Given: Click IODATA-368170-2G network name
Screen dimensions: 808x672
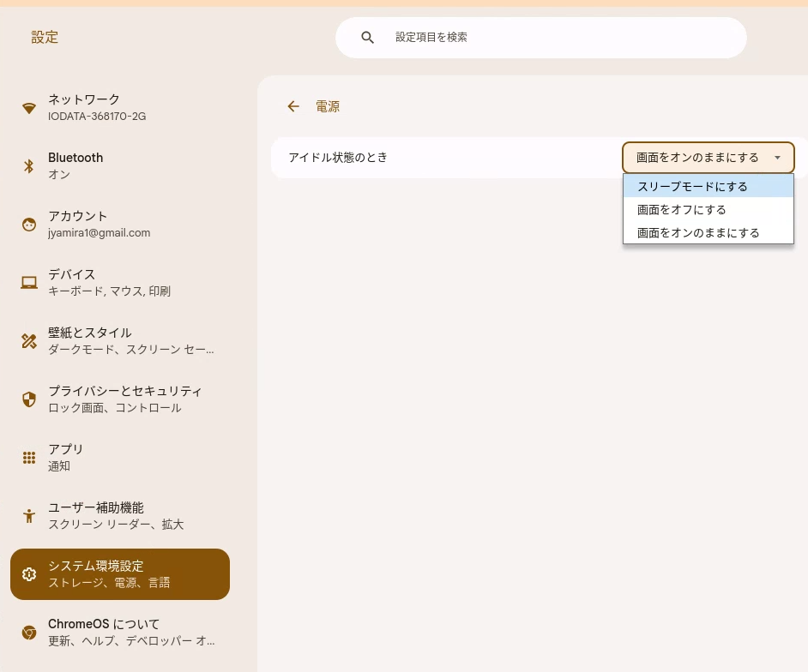Looking at the screenshot, I should pyautogui.click(x=97, y=117).
